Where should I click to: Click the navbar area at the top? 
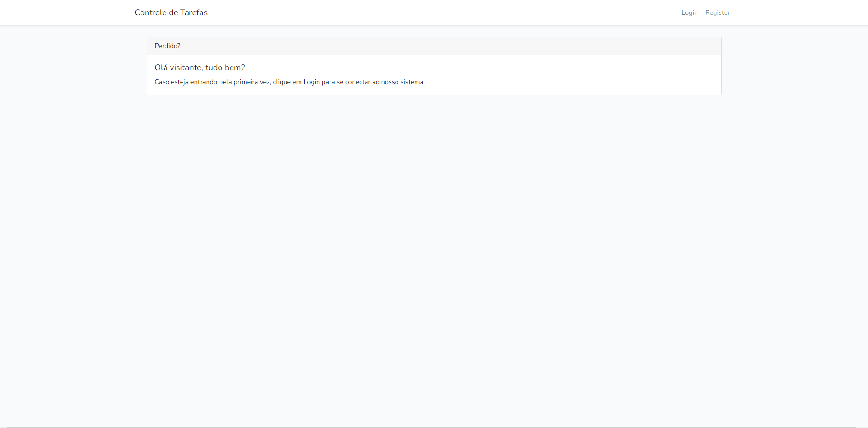click(x=434, y=12)
